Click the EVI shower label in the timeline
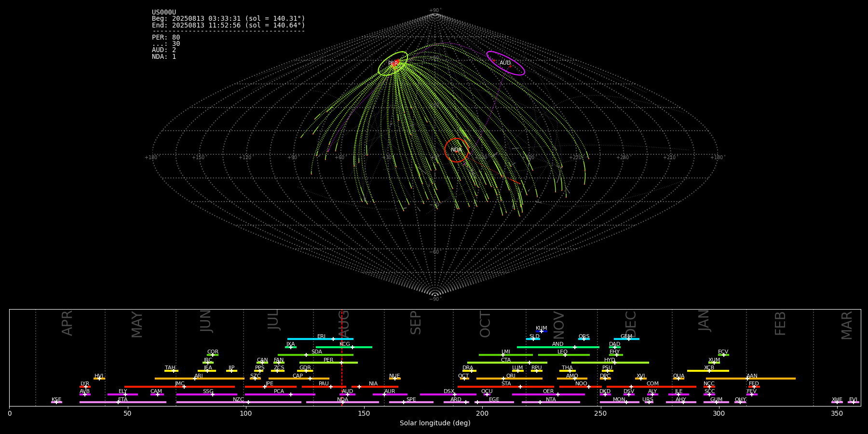 853,400
